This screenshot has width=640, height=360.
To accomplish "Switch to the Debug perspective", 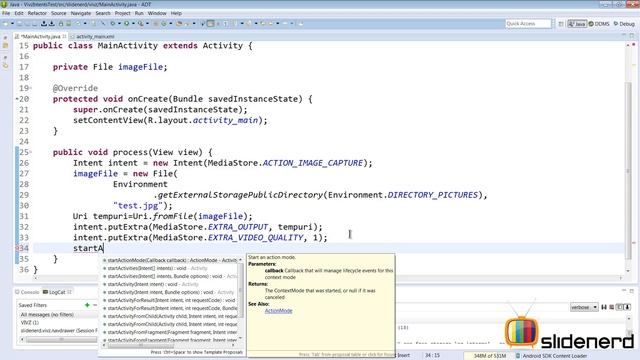I will 624,24.
